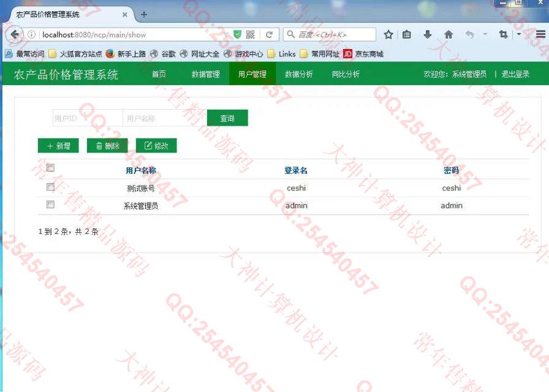Click the green shield security icon

pyautogui.click(x=237, y=34)
